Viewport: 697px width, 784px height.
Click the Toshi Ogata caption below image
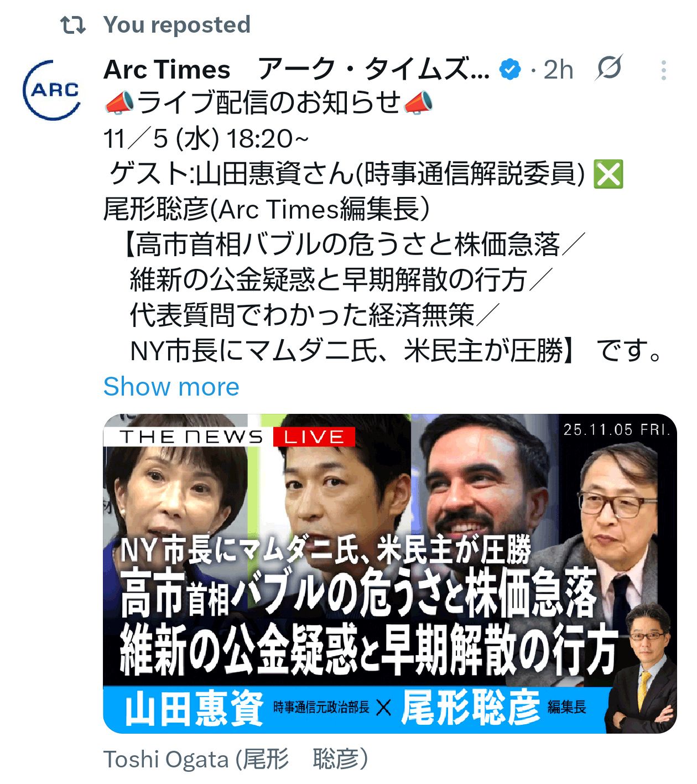pyautogui.click(x=236, y=760)
